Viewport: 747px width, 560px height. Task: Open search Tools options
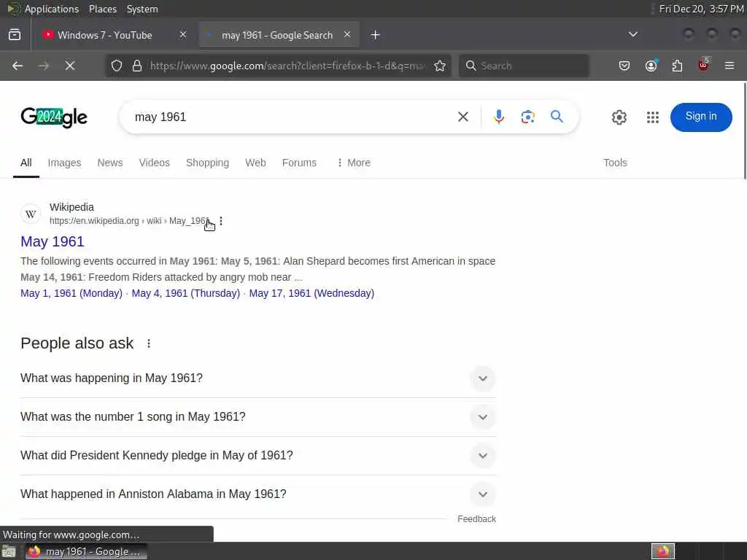(x=615, y=163)
